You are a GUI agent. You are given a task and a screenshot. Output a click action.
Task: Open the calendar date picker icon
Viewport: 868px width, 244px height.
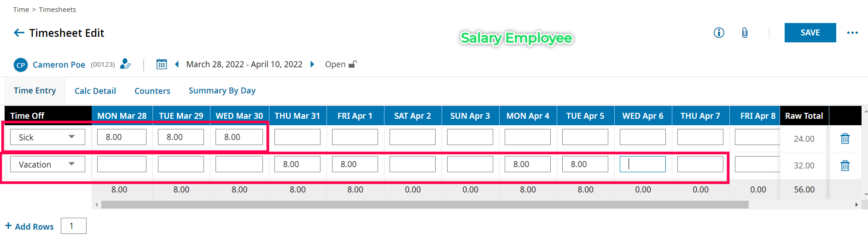pyautogui.click(x=162, y=64)
